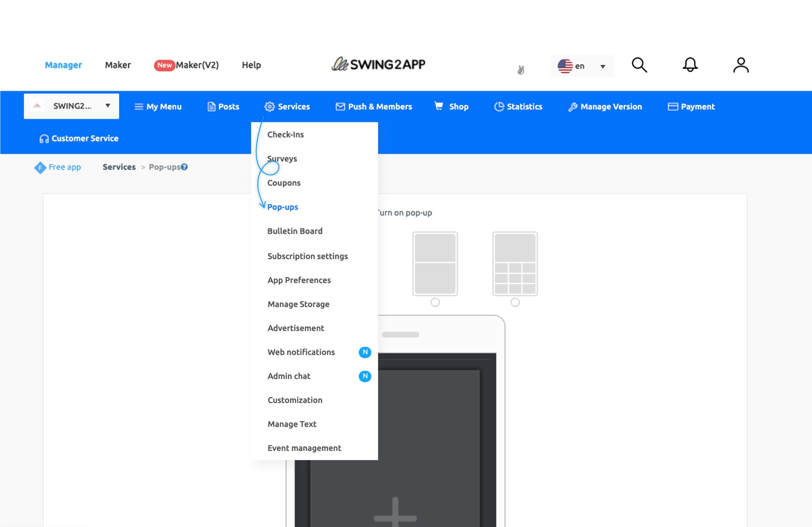Click the Posts document icon
The image size is (812, 527).
tap(211, 107)
